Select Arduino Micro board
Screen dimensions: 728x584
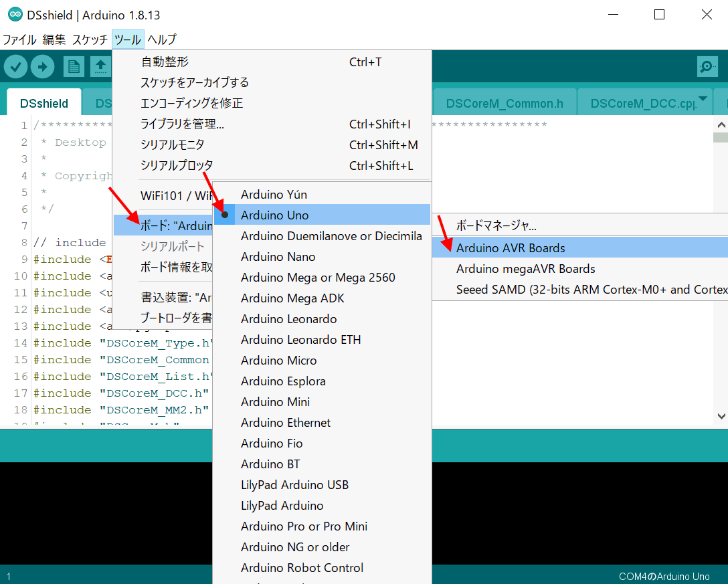[x=323, y=361]
